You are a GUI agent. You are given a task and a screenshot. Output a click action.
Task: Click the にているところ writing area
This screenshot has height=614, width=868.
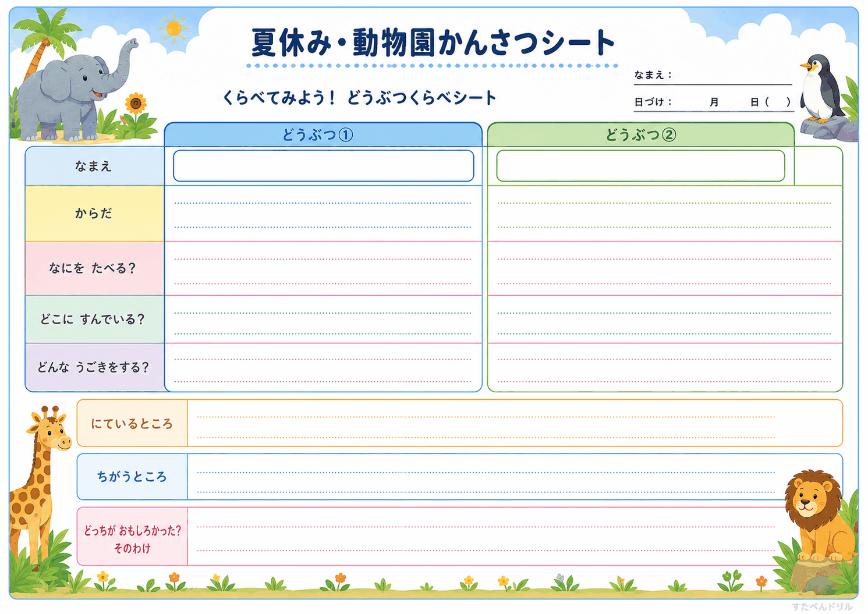[x=515, y=424]
